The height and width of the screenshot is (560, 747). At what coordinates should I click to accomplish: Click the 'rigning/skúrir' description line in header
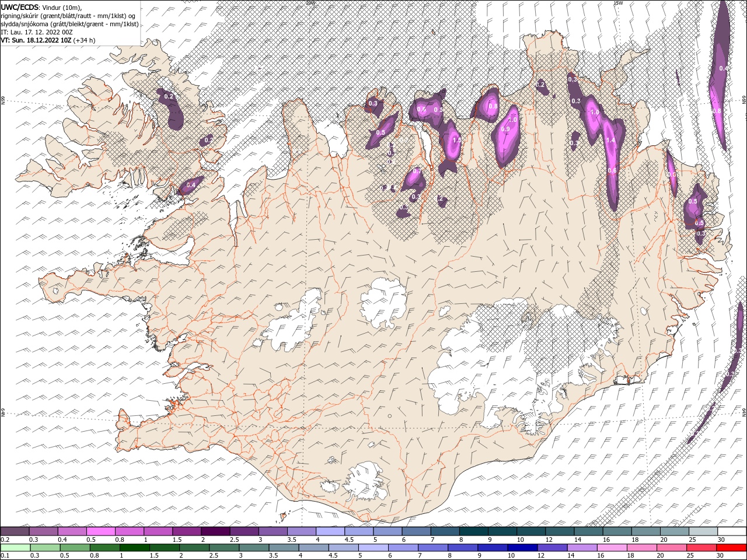(x=69, y=16)
